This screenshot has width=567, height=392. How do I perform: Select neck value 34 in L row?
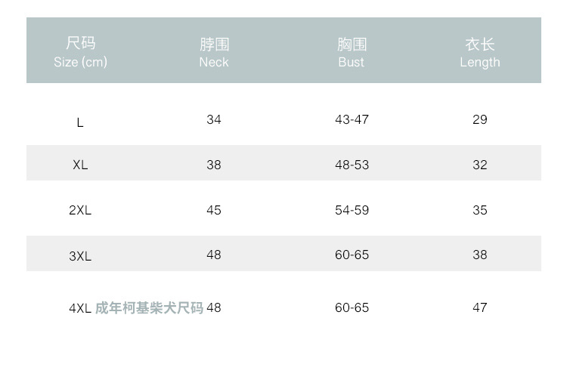pos(214,119)
